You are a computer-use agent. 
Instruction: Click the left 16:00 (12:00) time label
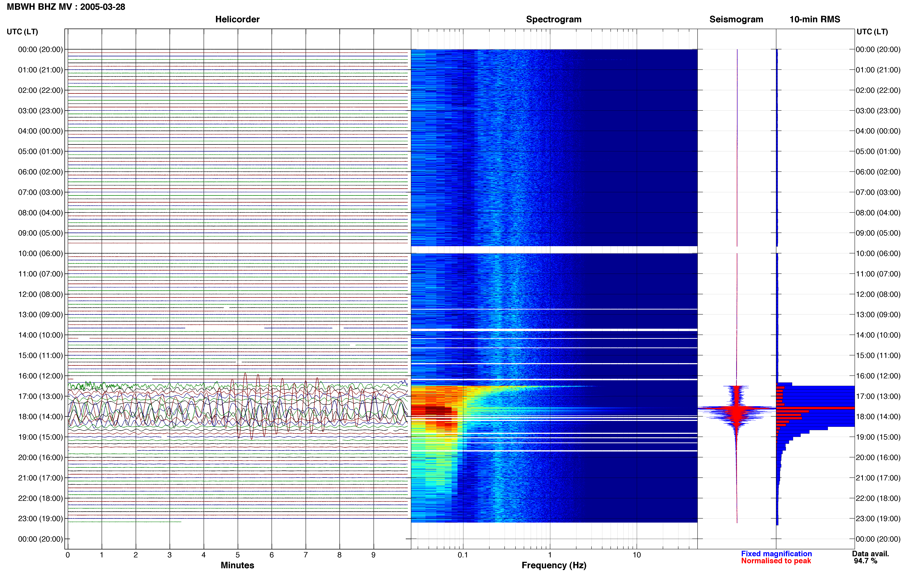pos(41,376)
